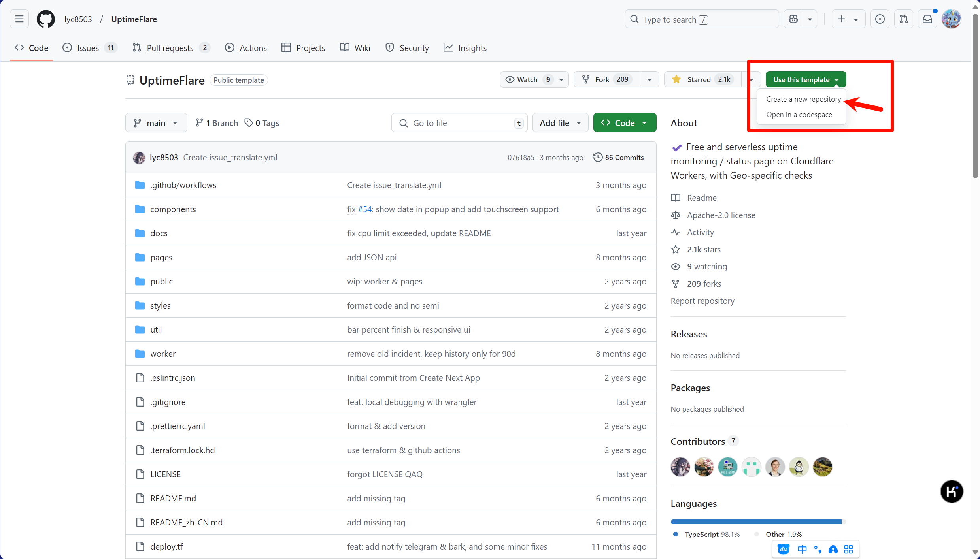Image resolution: width=980 pixels, height=559 pixels.
Task: Open the README.md file
Action: click(x=173, y=498)
